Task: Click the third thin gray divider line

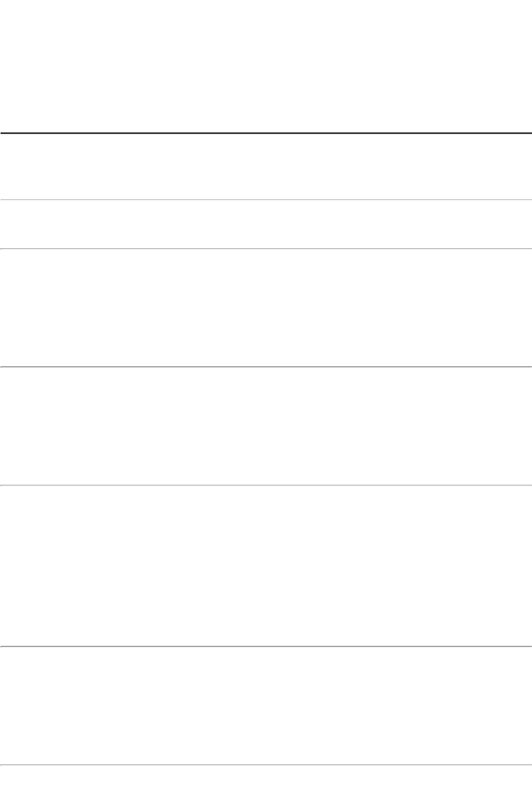Action: [266, 367]
